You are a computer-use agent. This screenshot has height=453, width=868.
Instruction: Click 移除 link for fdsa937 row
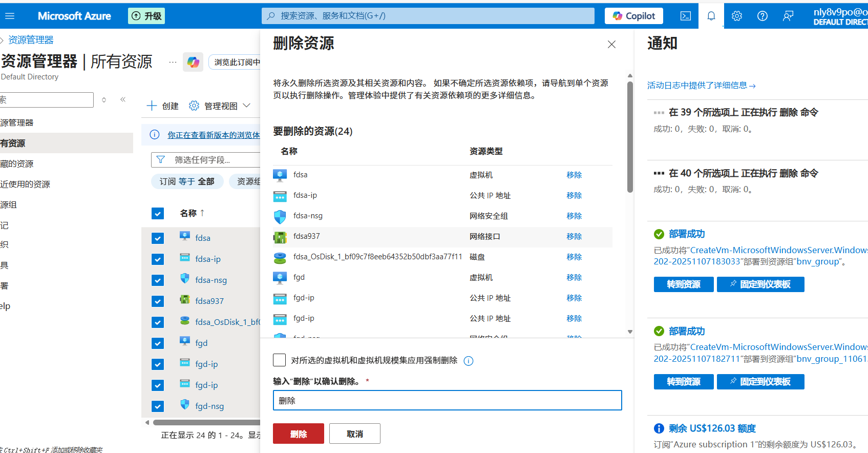pyautogui.click(x=574, y=236)
